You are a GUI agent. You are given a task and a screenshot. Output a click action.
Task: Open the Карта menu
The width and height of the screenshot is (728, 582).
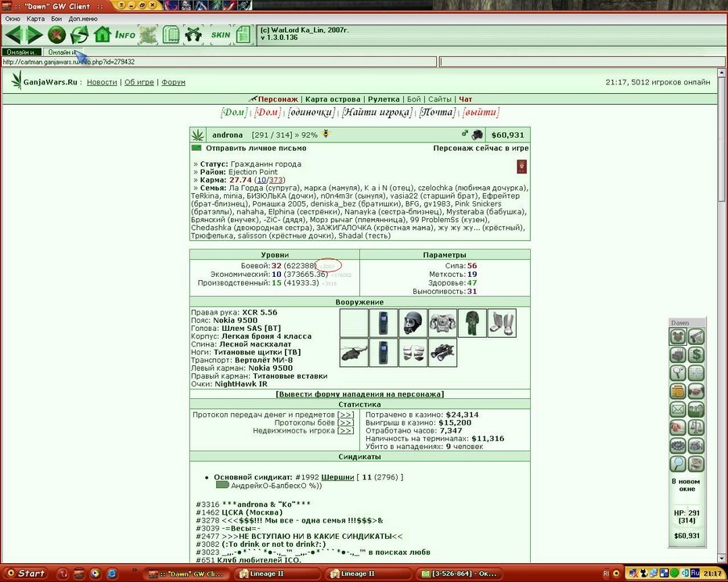[x=35, y=19]
